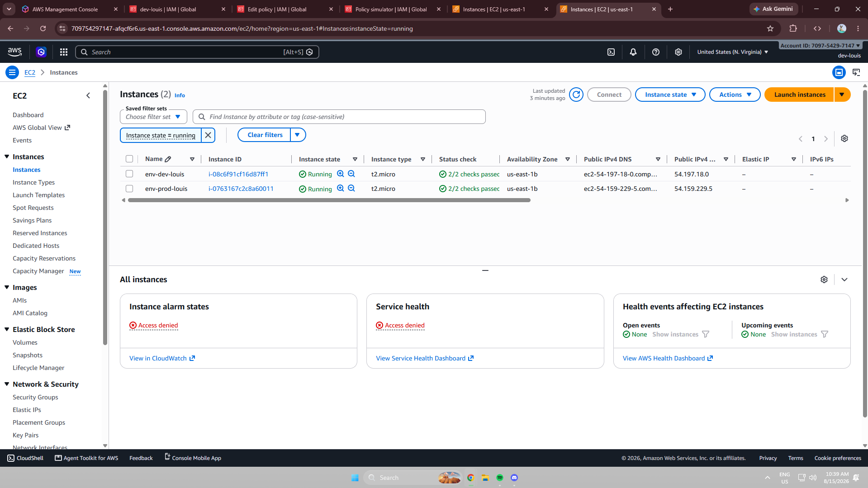Open instance i-0763167c2c8a60011 details
The width and height of the screenshot is (868, 488).
[241, 189]
